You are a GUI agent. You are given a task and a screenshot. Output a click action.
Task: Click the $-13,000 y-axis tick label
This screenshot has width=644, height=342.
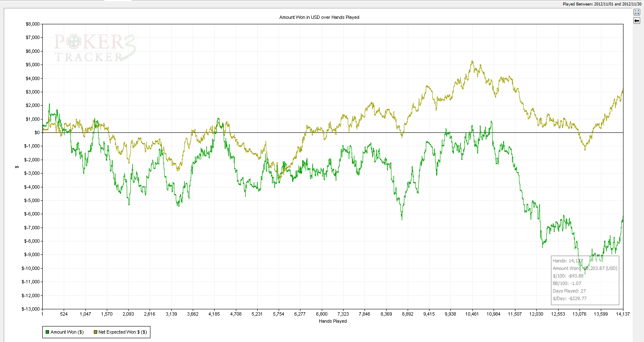click(x=31, y=309)
